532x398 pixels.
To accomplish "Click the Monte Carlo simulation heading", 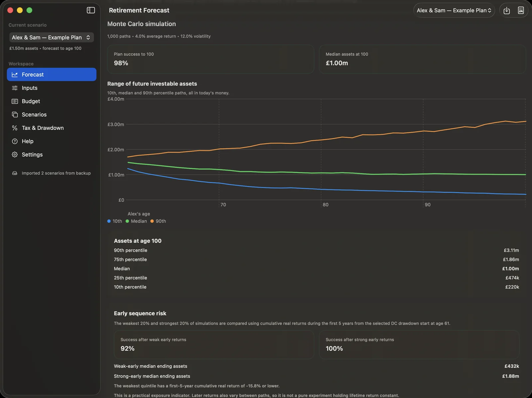I will click(142, 24).
